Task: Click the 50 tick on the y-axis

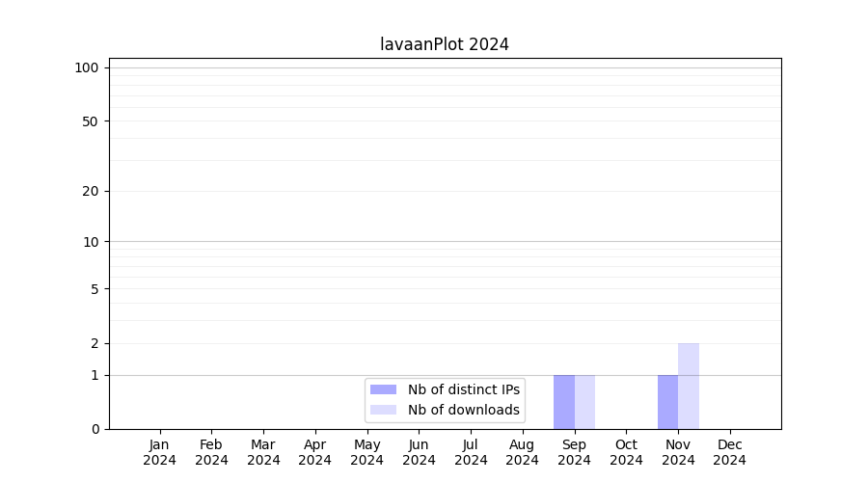Action: pyautogui.click(x=91, y=121)
